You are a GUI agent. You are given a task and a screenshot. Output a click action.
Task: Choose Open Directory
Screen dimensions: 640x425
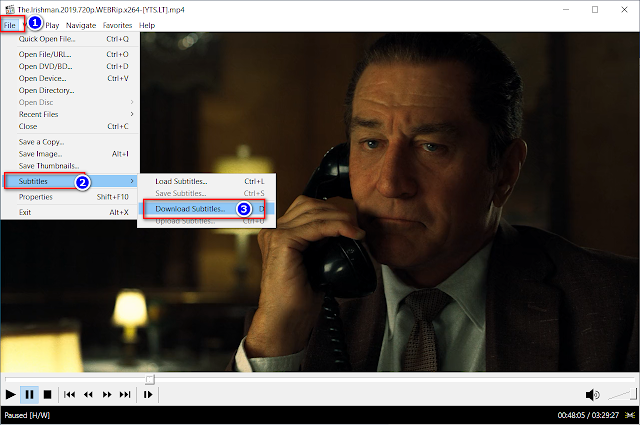71,90
